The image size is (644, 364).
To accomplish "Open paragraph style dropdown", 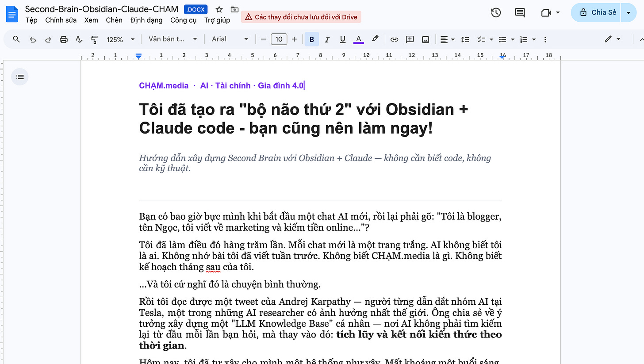I will (x=172, y=39).
